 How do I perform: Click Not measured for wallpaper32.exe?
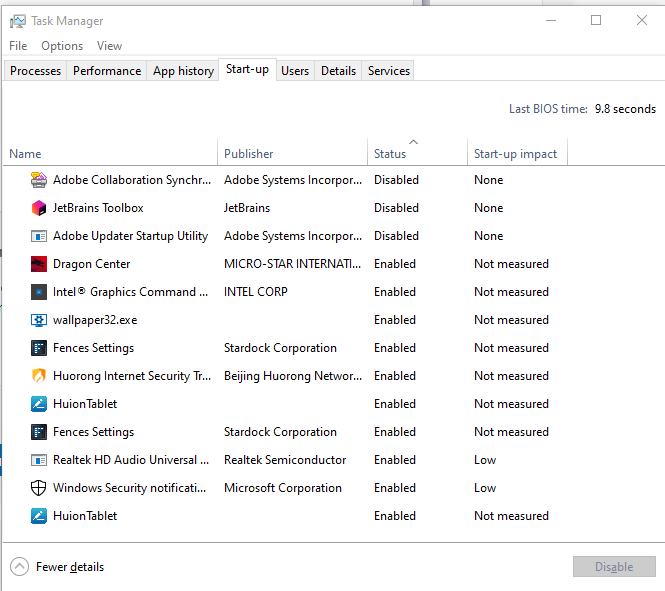tap(511, 320)
